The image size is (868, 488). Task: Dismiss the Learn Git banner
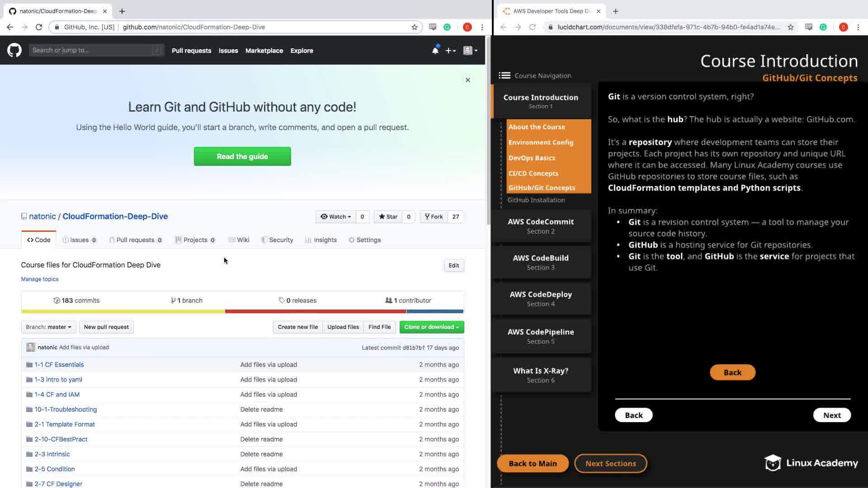(468, 80)
